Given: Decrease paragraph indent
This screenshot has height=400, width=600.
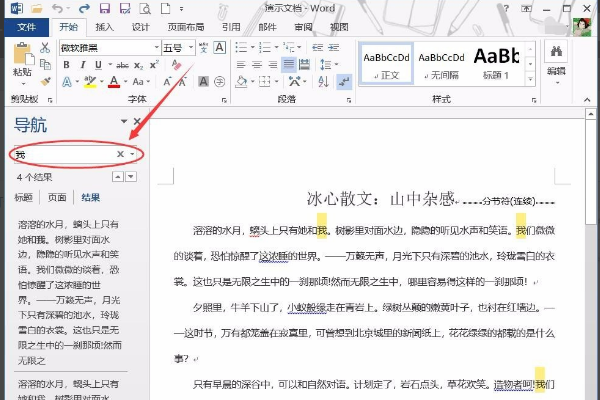Looking at the screenshot, I should [x=318, y=47].
